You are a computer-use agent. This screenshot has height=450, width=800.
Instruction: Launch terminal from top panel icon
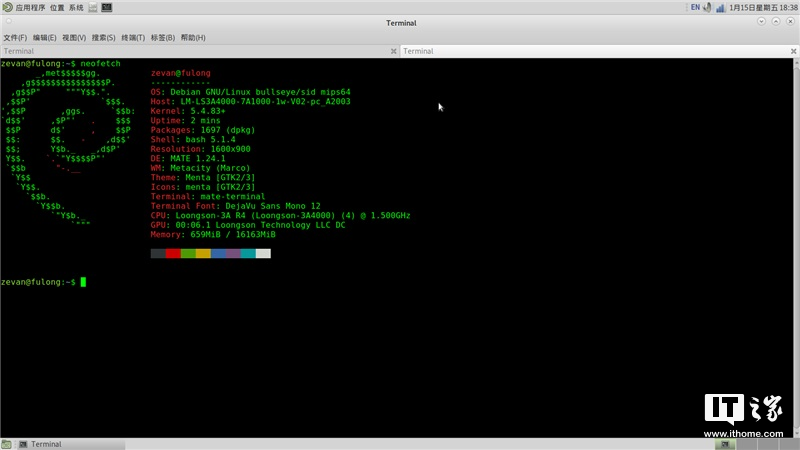[107, 8]
